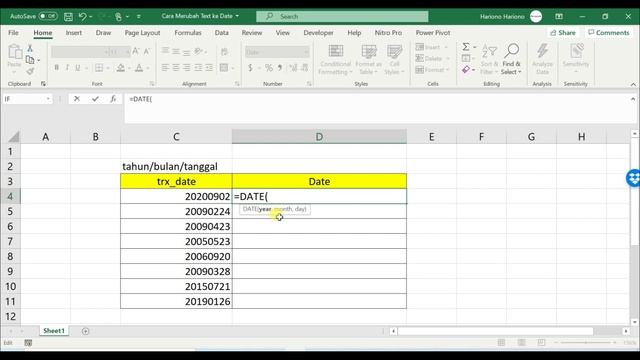Open the undo history dropdown arrow

point(90,17)
